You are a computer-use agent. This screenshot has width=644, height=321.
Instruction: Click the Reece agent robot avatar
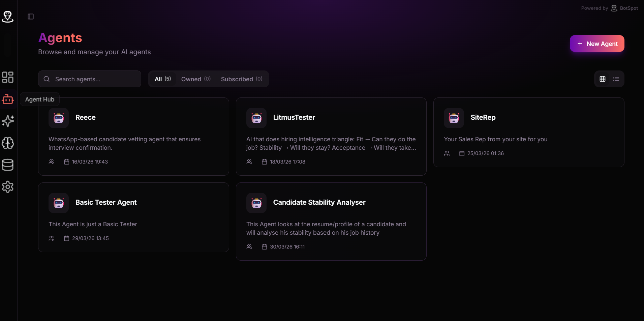59,118
